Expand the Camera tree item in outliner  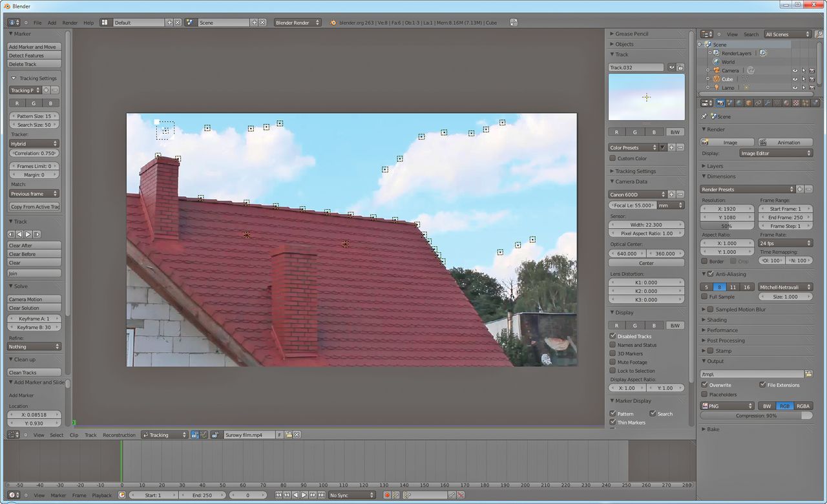click(707, 70)
